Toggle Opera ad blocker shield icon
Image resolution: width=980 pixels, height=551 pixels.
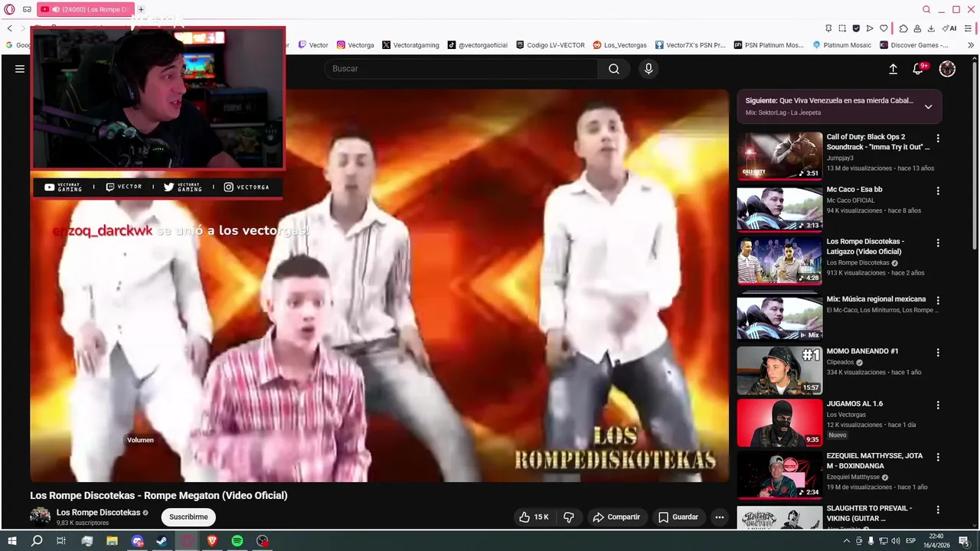pyautogui.click(x=856, y=28)
